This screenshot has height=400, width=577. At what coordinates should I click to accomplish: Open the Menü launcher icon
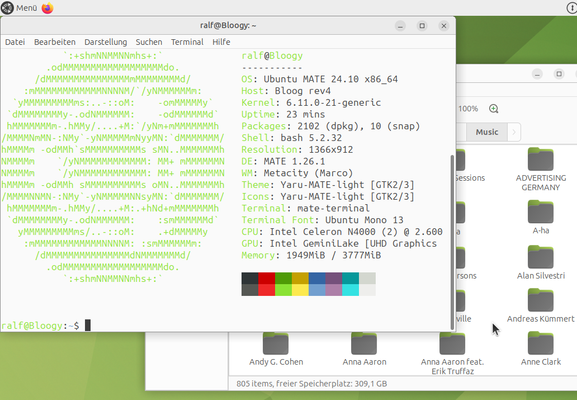pos(7,8)
